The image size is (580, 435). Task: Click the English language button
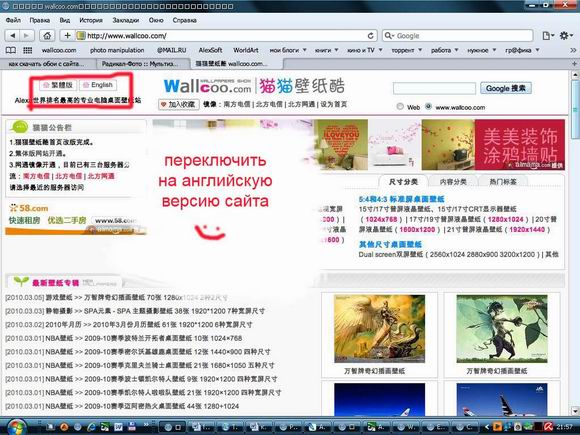(98, 85)
